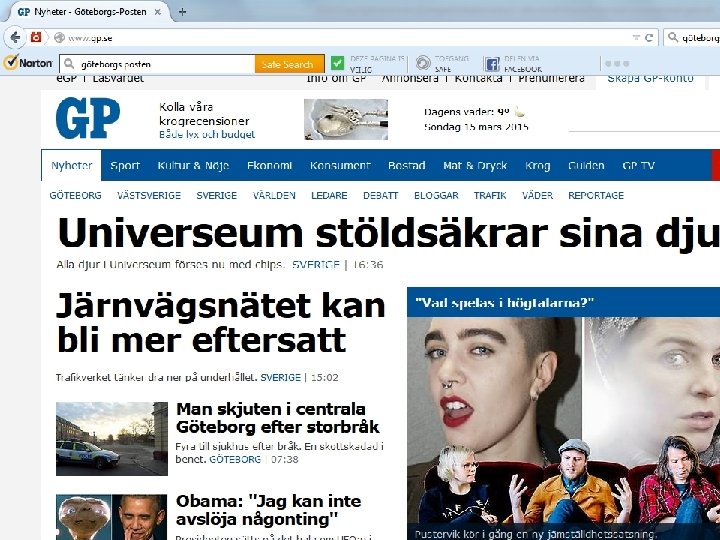This screenshot has height=540, width=720.
Task: Click the browser back arrow button
Action: tap(15, 37)
